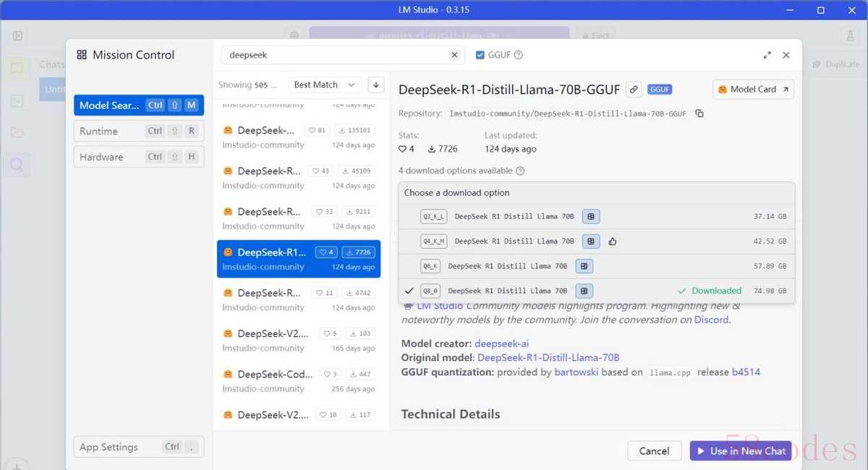Open the Discord link

(711, 320)
